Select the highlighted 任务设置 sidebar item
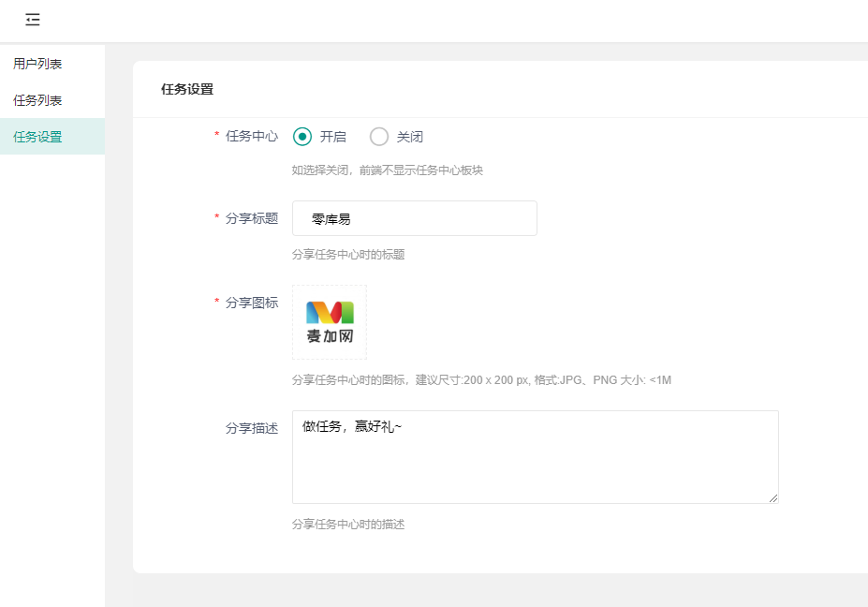Viewport: 868px width, 607px height. (x=52, y=137)
